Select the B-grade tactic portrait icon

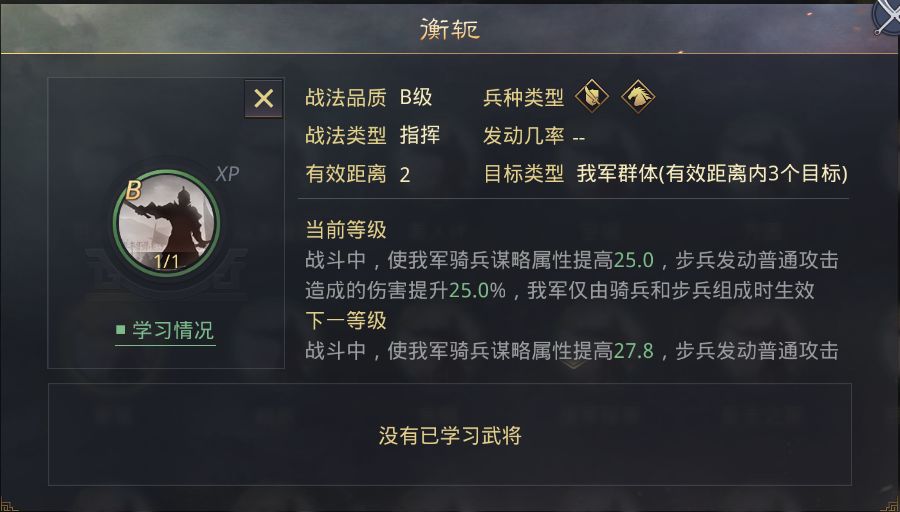tap(167, 222)
